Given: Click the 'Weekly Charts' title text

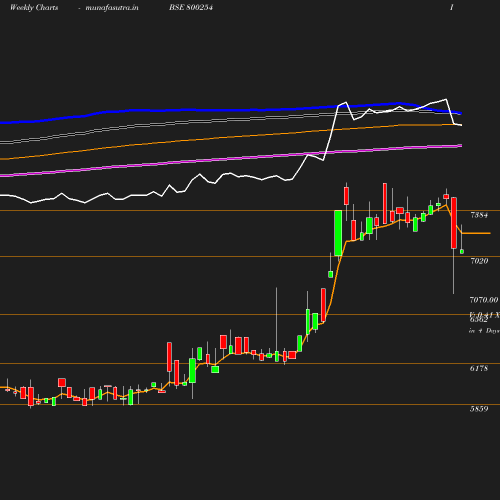Looking at the screenshot, I should pos(34,8).
